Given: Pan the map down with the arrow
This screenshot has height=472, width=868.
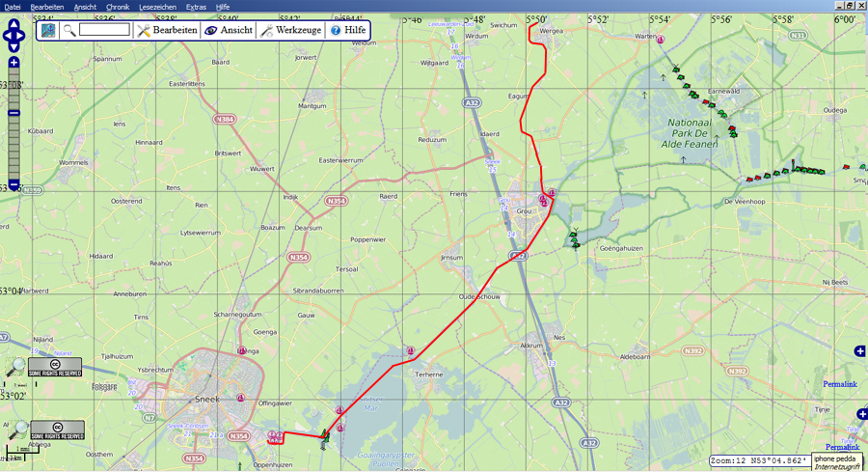Looking at the screenshot, I should (14, 48).
